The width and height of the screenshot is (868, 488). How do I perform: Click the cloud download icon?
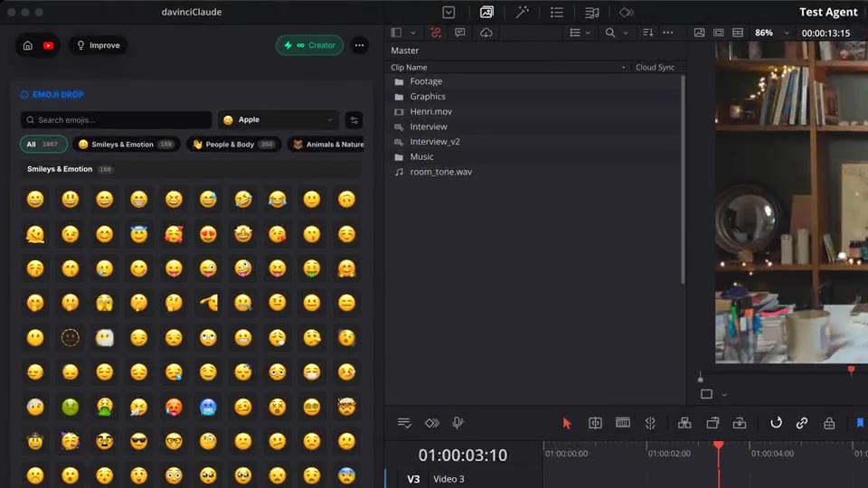pyautogui.click(x=486, y=33)
